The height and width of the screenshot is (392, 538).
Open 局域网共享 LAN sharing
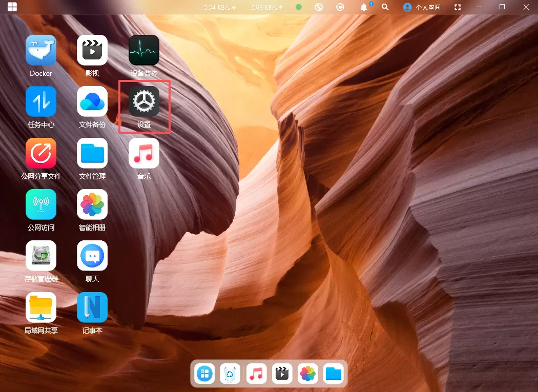(x=41, y=307)
